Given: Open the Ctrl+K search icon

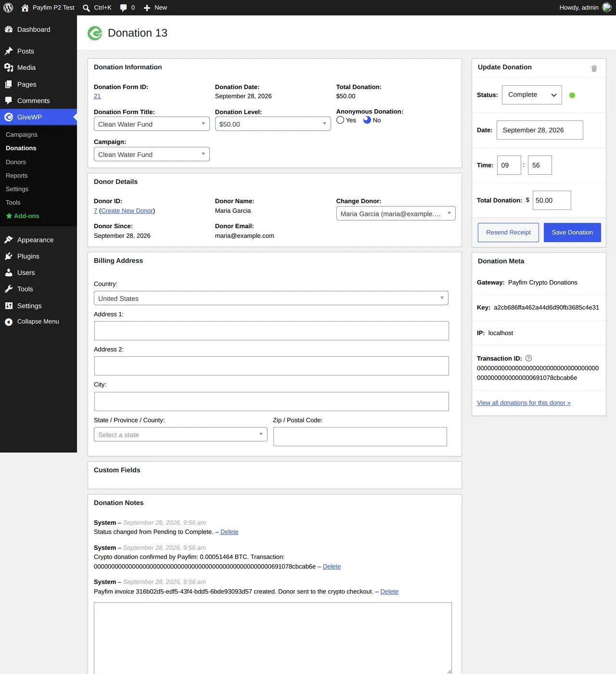Looking at the screenshot, I should tap(87, 8).
